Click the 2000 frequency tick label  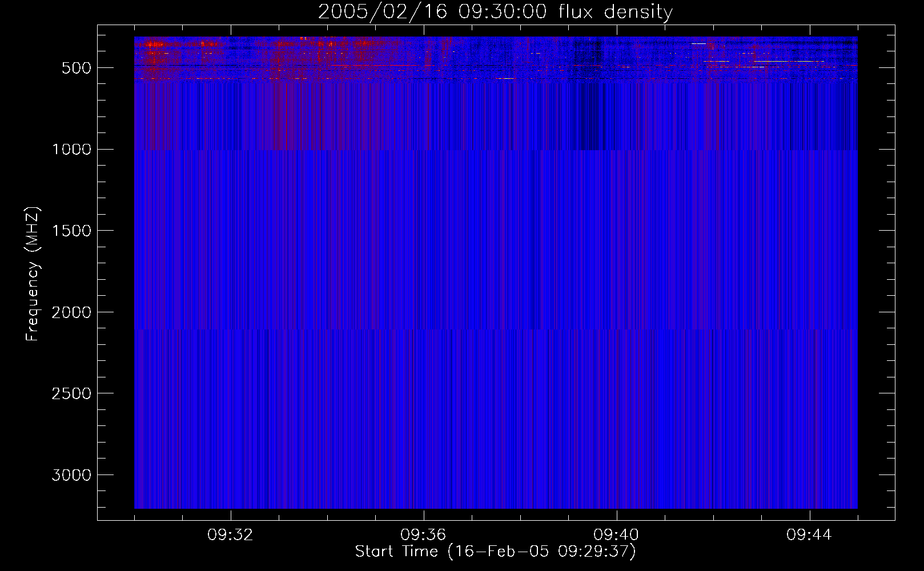[71, 312]
